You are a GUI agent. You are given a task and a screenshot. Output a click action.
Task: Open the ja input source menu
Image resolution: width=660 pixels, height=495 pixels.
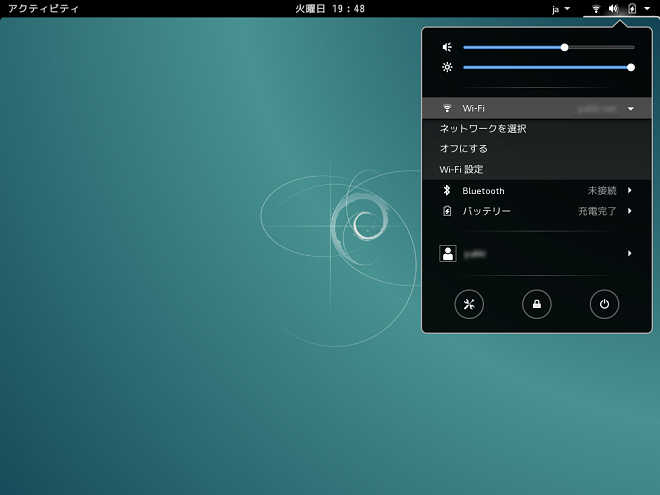[561, 8]
